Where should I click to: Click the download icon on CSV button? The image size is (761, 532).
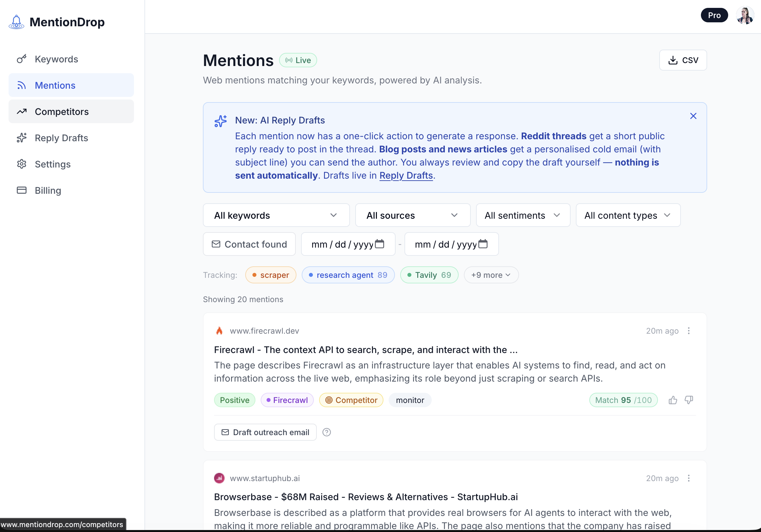coord(672,60)
